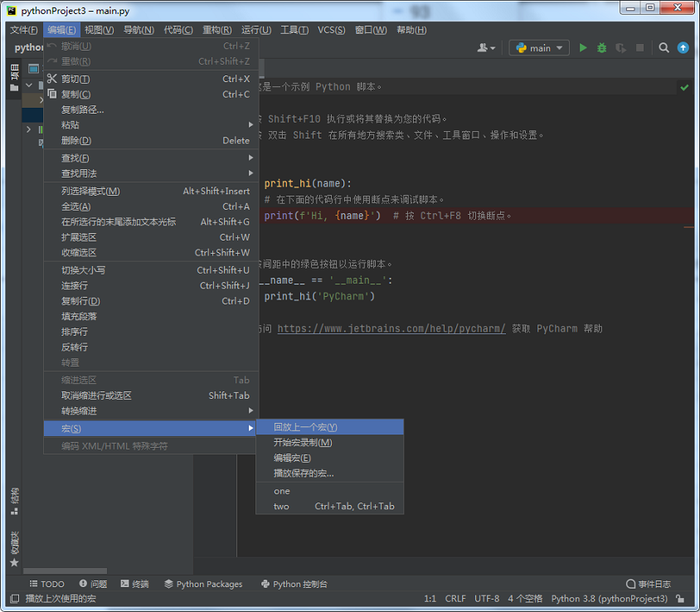Open the Problems (问题) tool window
The height and width of the screenshot is (612, 700).
93,584
